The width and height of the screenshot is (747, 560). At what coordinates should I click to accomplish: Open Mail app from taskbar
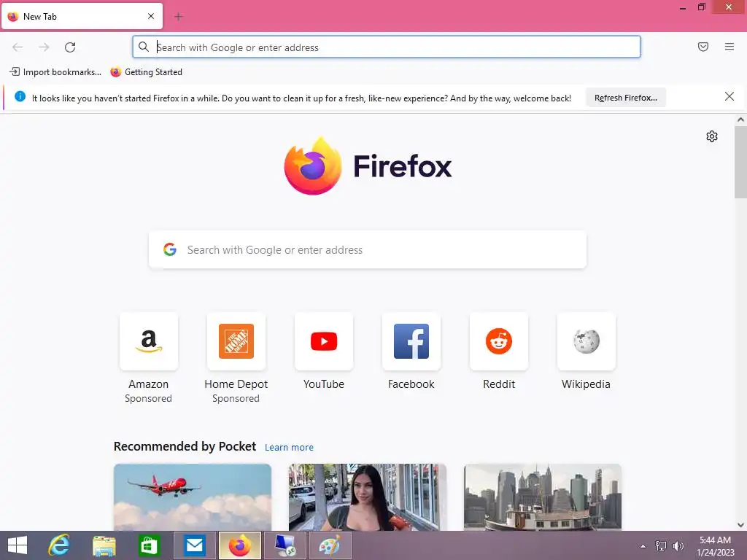[194, 545]
